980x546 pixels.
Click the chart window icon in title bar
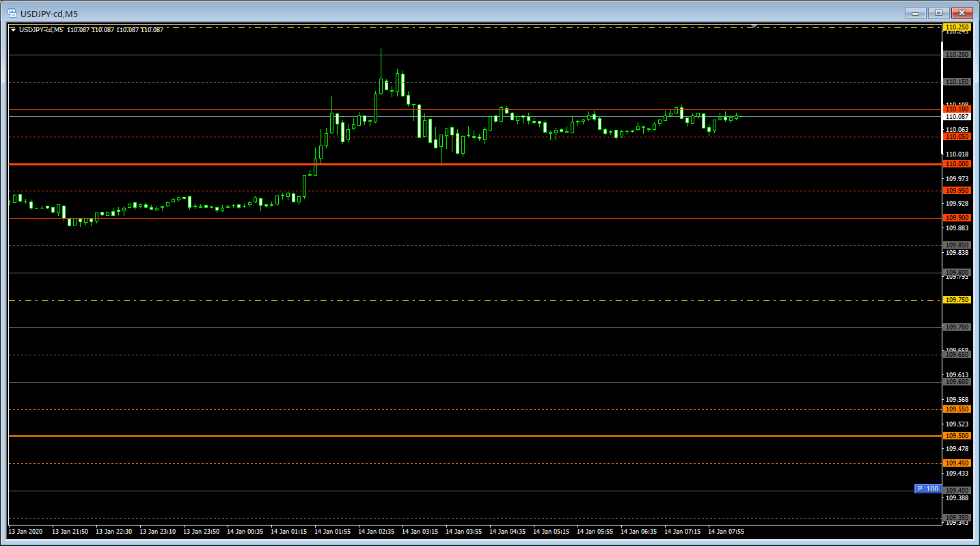click(x=12, y=13)
